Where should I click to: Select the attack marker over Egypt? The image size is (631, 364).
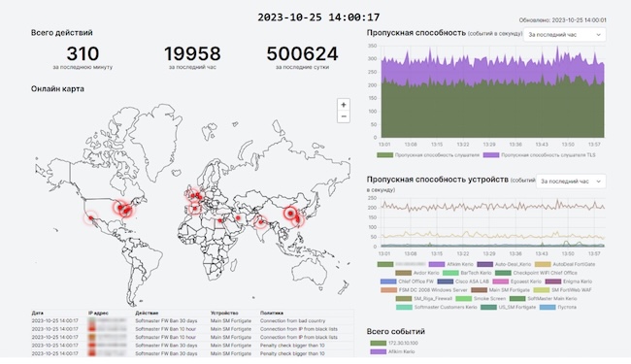[220, 220]
